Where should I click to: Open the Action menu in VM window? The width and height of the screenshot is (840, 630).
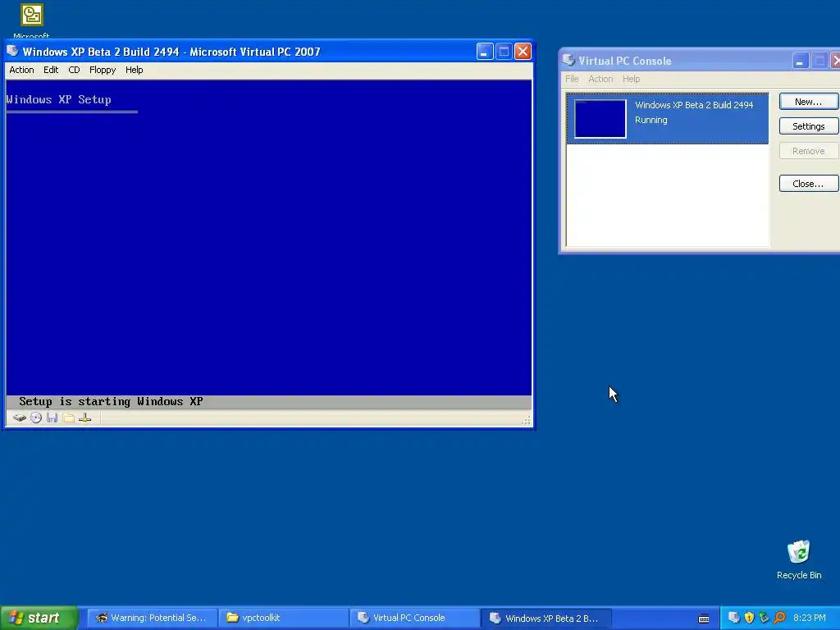[21, 70]
